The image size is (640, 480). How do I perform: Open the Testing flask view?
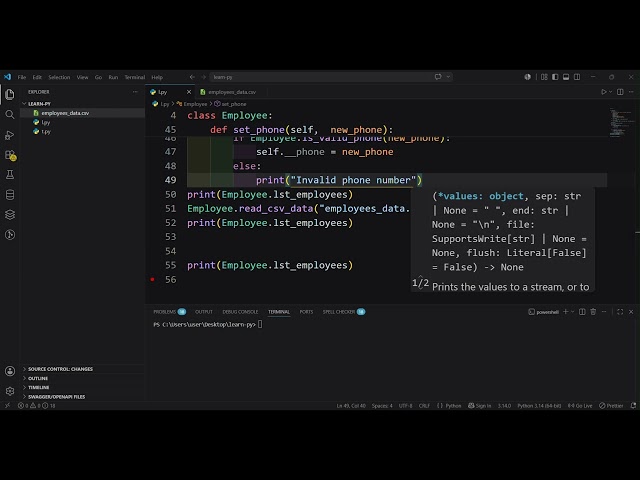click(x=10, y=175)
